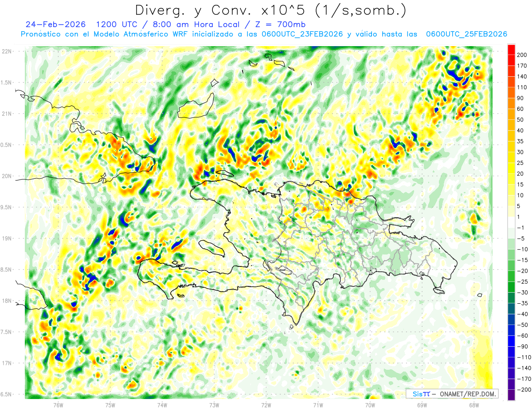Click longitude label '69W'
532x411 pixels.
click(422, 405)
